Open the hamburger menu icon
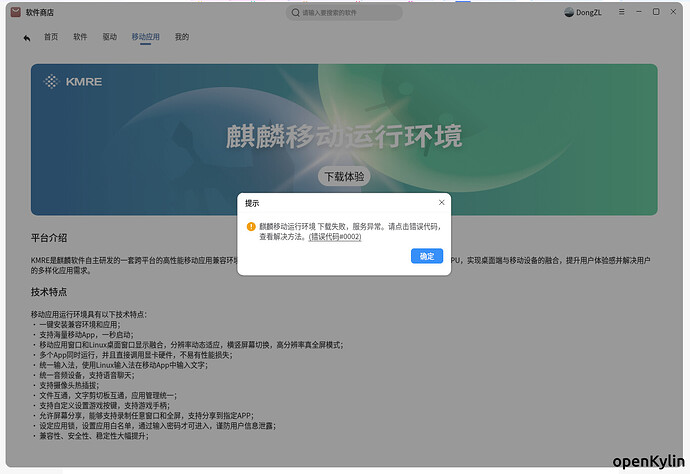The image size is (690, 474). click(x=621, y=12)
